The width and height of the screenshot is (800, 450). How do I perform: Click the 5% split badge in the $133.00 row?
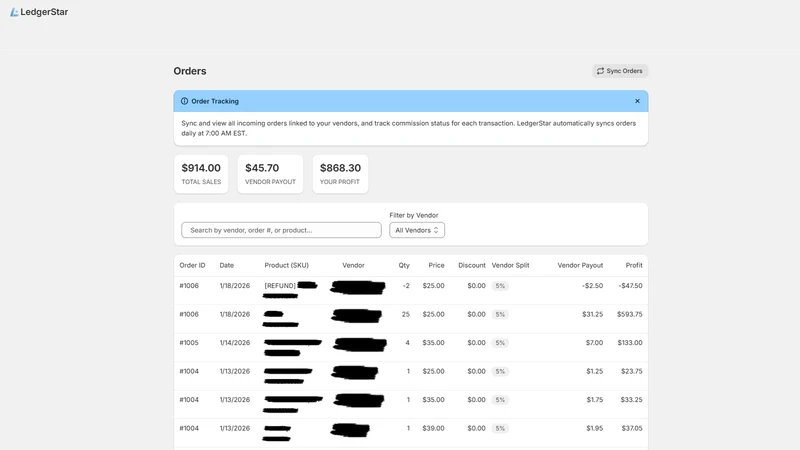pos(500,343)
